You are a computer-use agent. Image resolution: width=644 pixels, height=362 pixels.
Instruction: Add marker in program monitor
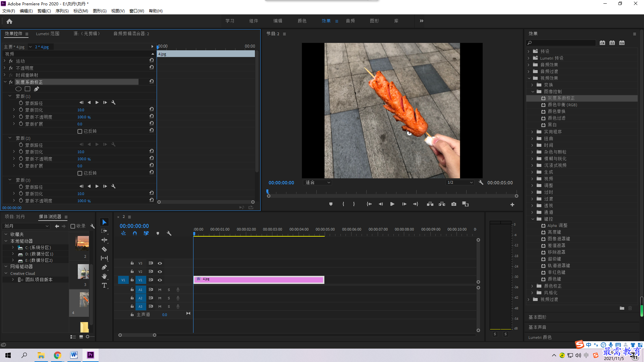pyautogui.click(x=331, y=204)
